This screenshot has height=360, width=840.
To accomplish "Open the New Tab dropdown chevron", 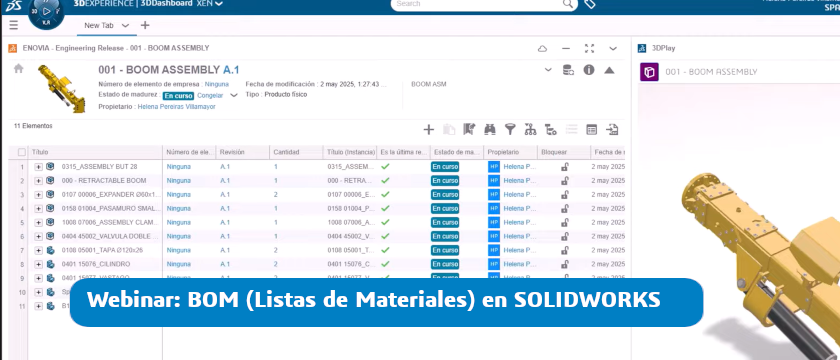I will click(125, 25).
